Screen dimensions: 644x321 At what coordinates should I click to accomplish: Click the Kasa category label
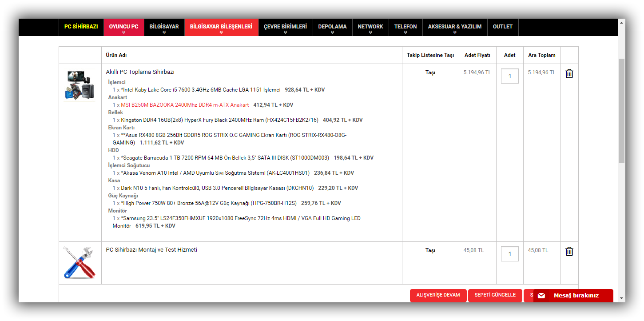tap(114, 181)
